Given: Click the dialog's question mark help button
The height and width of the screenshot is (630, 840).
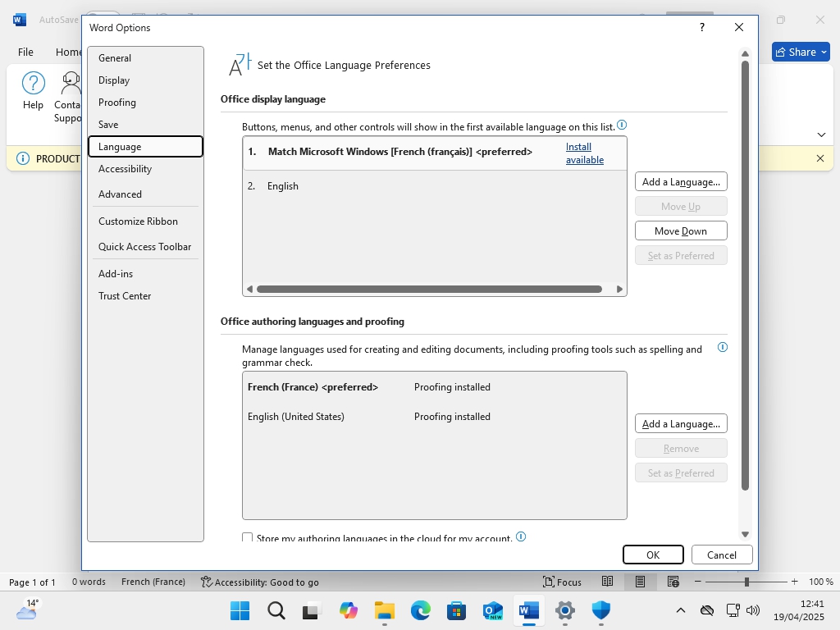Looking at the screenshot, I should point(701,27).
